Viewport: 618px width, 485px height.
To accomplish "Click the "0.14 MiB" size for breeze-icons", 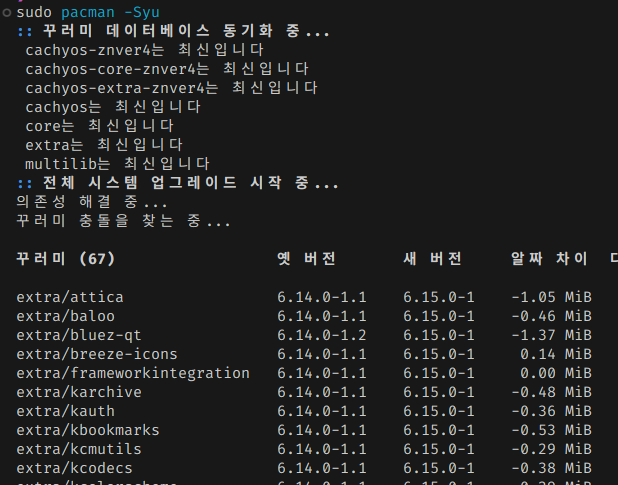I will [556, 354].
